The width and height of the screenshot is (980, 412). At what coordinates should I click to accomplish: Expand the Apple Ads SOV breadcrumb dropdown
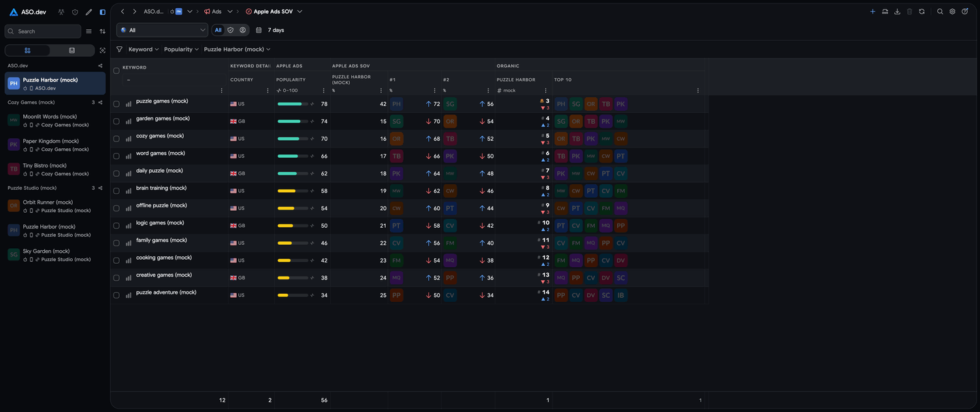coord(299,12)
